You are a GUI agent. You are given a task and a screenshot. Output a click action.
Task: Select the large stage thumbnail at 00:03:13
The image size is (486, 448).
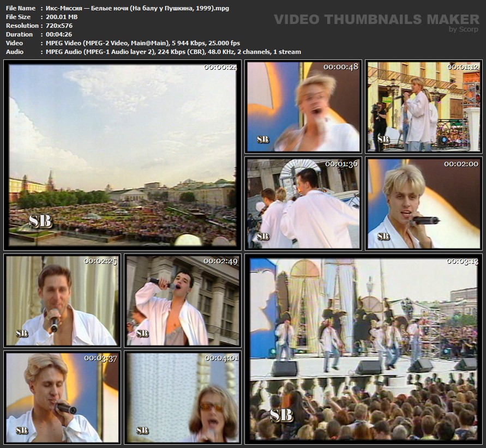click(363, 349)
